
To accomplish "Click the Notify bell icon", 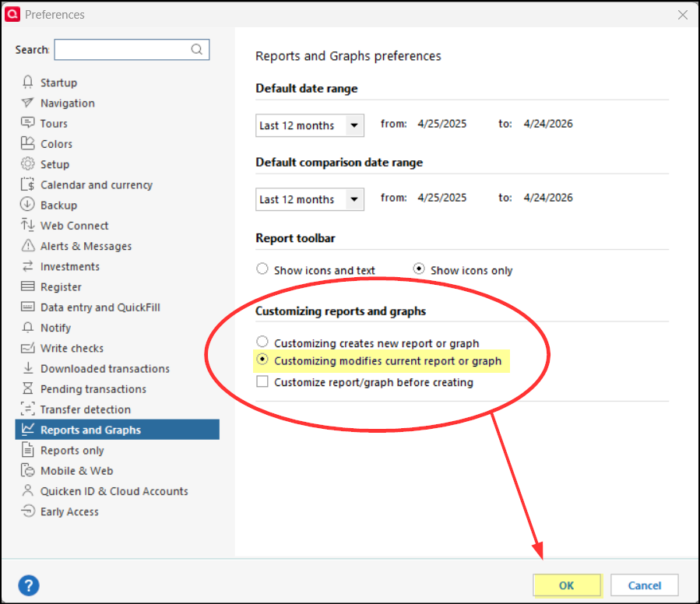I will click(x=28, y=327).
